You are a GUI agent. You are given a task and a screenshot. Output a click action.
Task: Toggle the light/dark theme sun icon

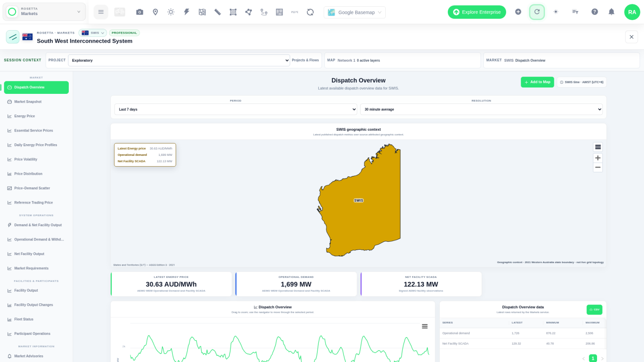click(556, 12)
